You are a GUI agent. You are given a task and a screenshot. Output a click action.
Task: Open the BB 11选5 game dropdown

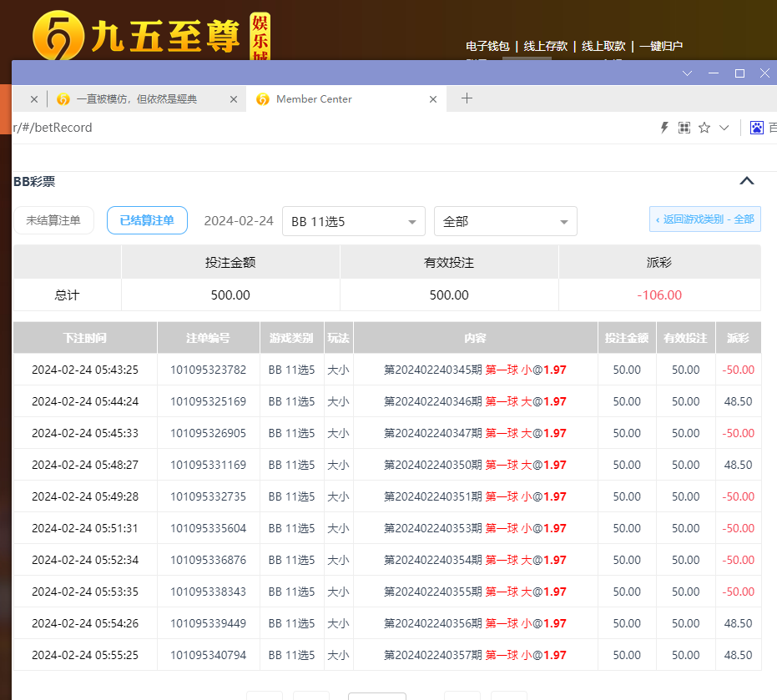(x=353, y=222)
